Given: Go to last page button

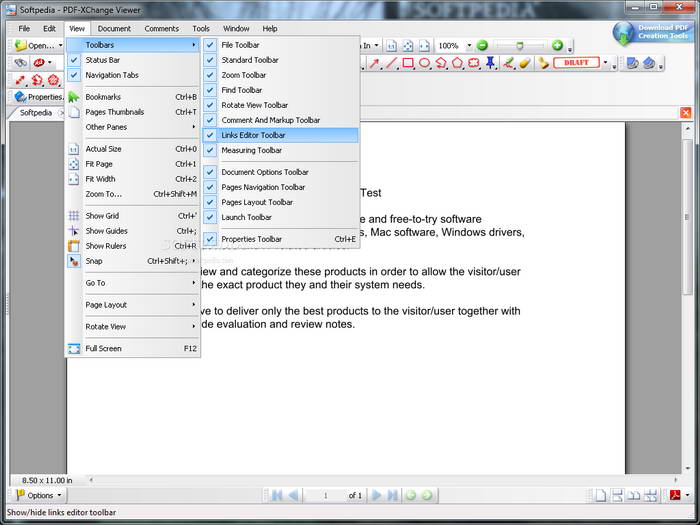Looking at the screenshot, I should coord(392,495).
